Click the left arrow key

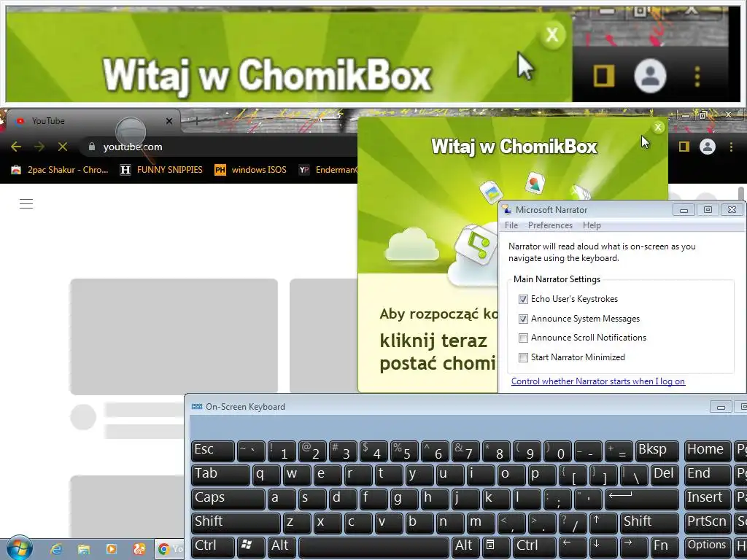[x=573, y=547]
